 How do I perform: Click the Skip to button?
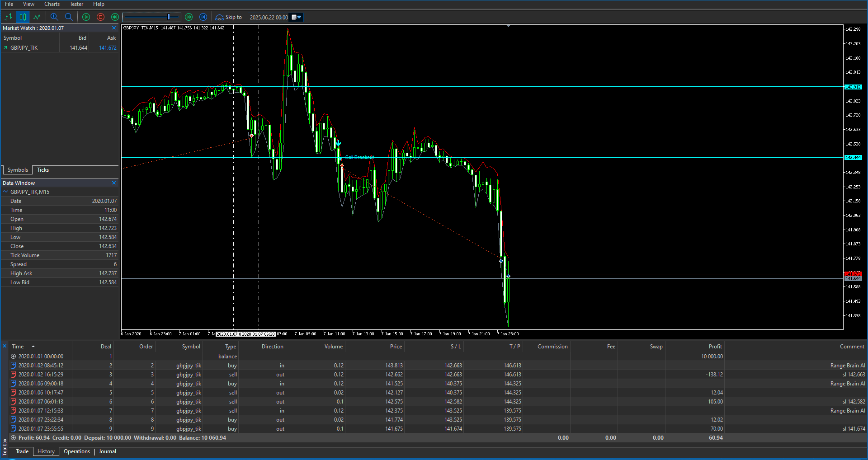point(229,17)
